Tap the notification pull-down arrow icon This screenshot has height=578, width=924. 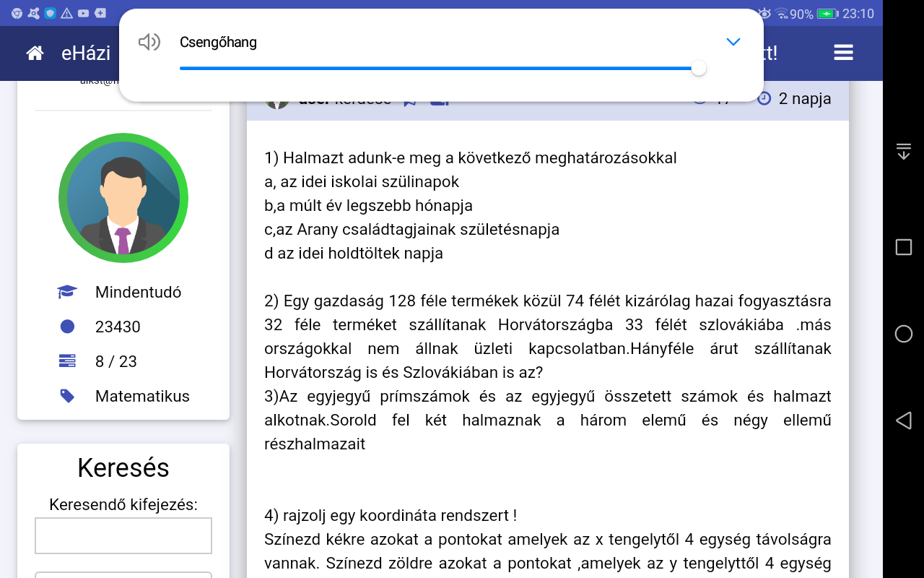click(903, 152)
